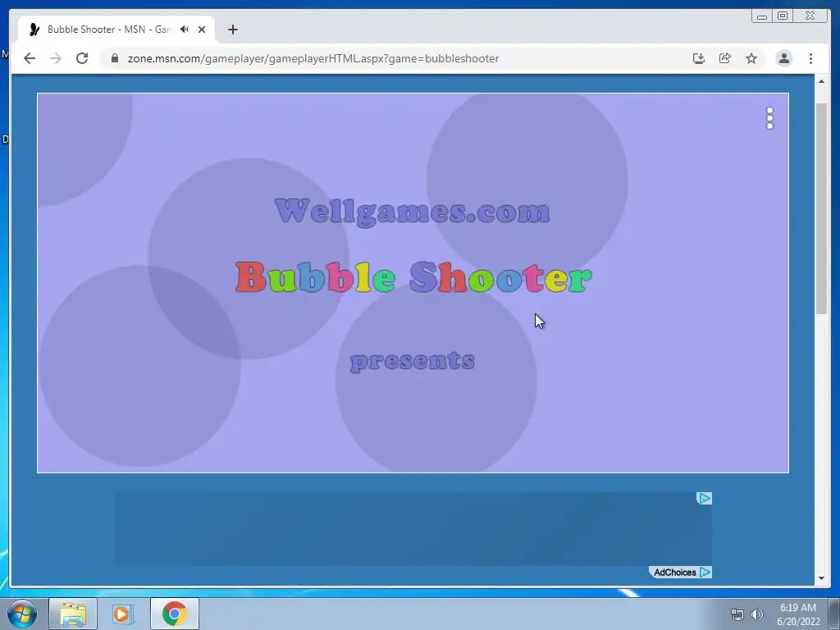Open the Windows Start menu

click(x=22, y=614)
